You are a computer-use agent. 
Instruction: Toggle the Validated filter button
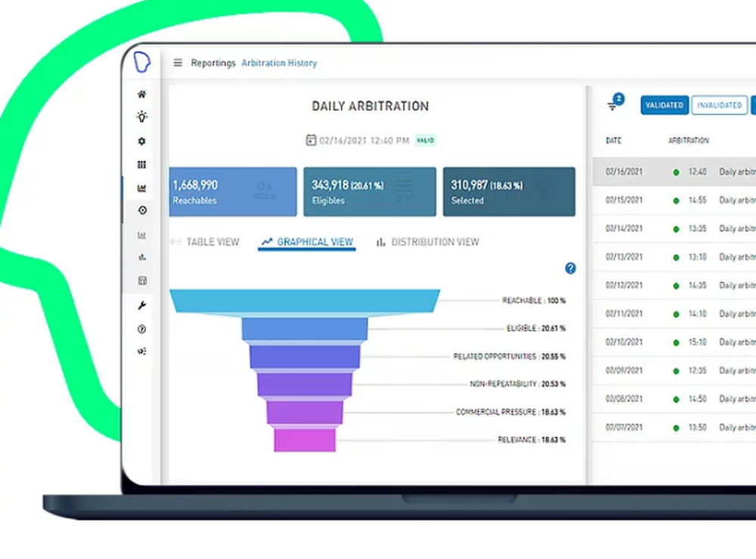point(665,105)
